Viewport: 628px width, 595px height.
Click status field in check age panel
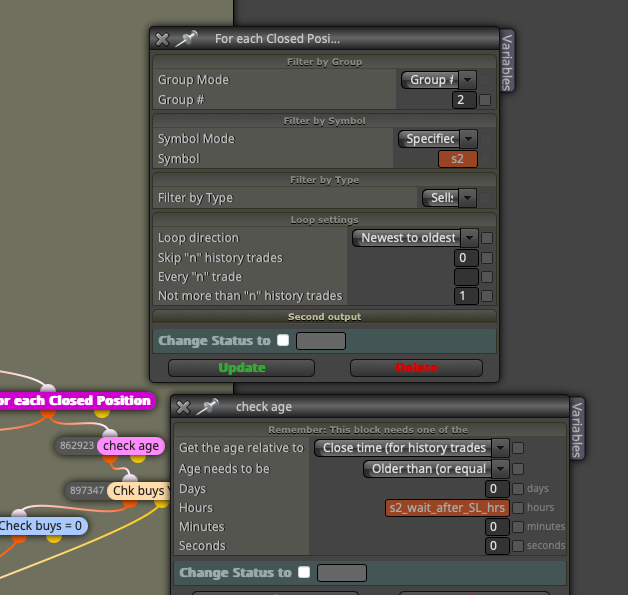342,573
